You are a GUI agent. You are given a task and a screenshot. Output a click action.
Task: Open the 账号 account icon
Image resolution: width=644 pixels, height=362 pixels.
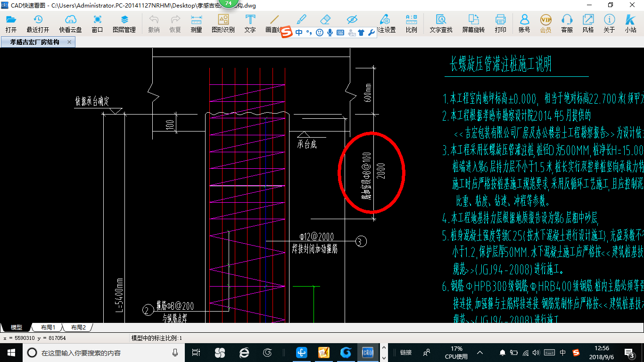point(524,23)
